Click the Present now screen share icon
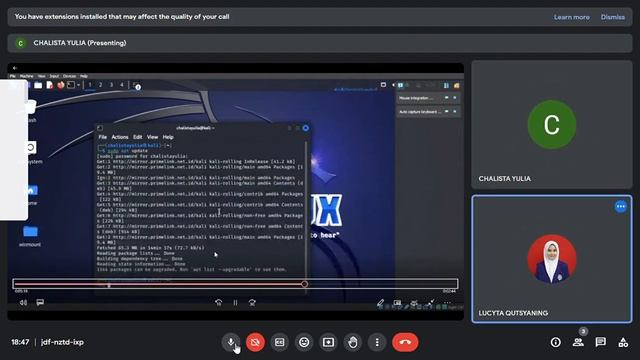640x360 pixels. tap(328, 342)
